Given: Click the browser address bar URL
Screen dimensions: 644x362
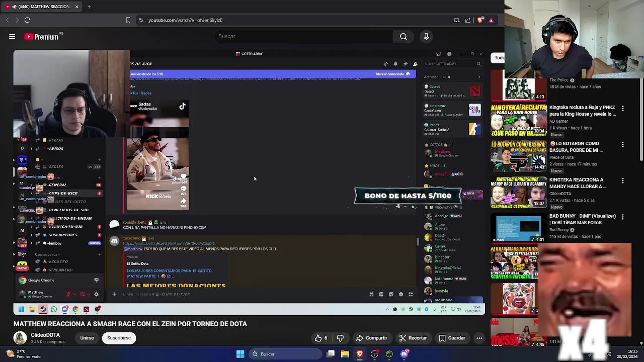Looking at the screenshot, I should 185,20.
